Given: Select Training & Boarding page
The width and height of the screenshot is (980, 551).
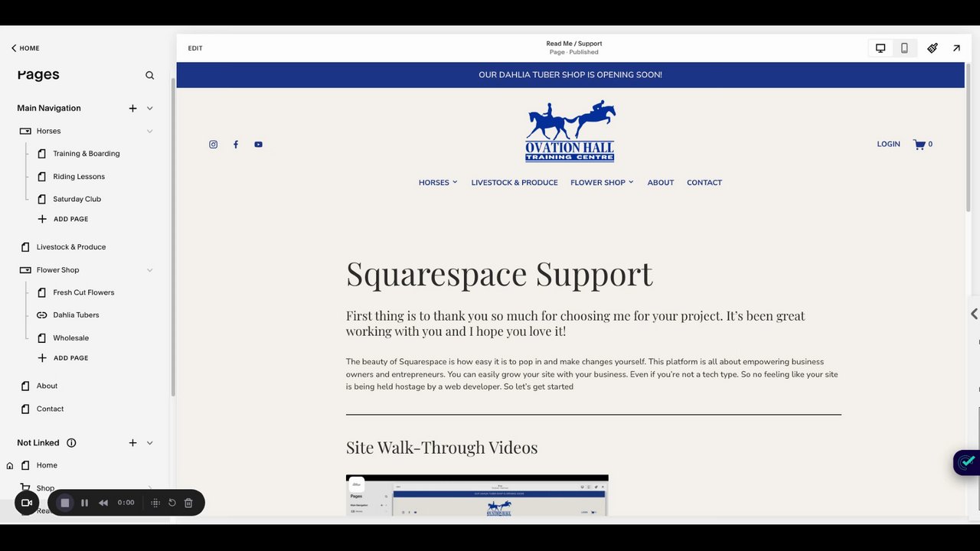Looking at the screenshot, I should (x=86, y=154).
